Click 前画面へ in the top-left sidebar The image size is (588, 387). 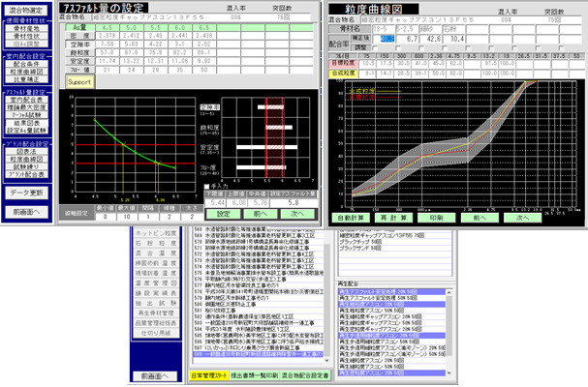(26, 212)
